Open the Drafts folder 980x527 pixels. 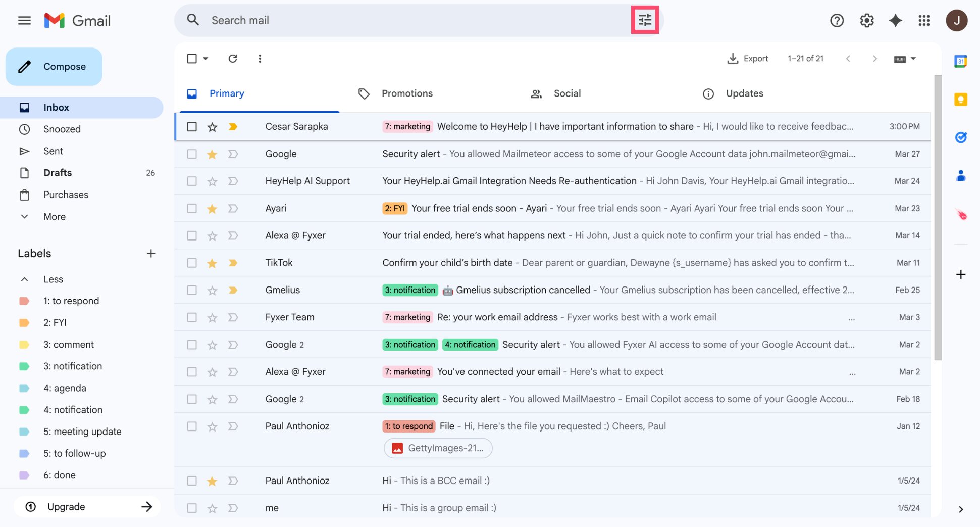click(x=82, y=173)
